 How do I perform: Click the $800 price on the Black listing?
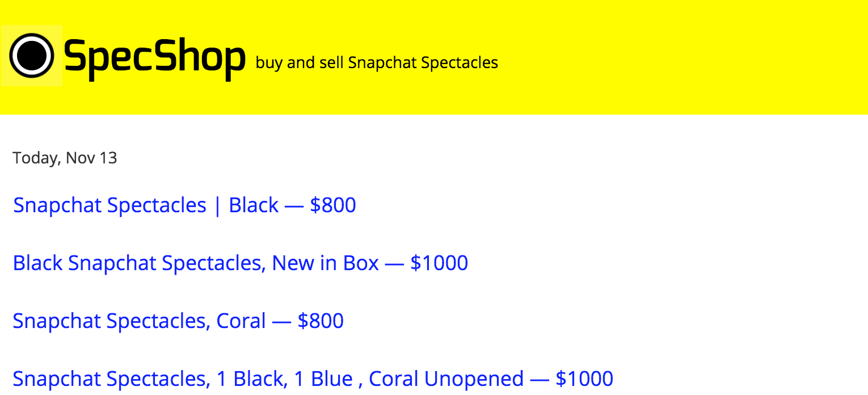coord(333,205)
